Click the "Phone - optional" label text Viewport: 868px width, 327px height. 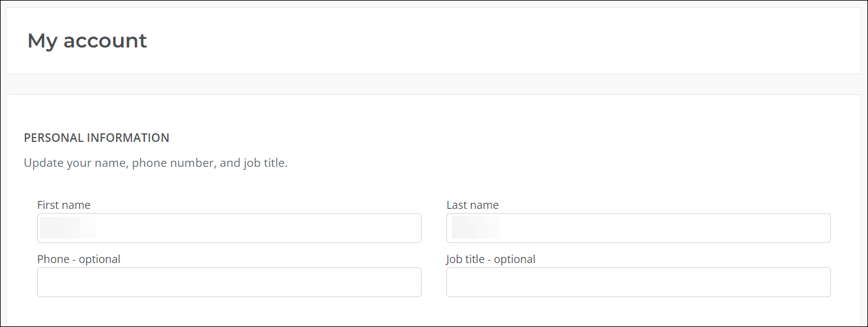tap(78, 259)
